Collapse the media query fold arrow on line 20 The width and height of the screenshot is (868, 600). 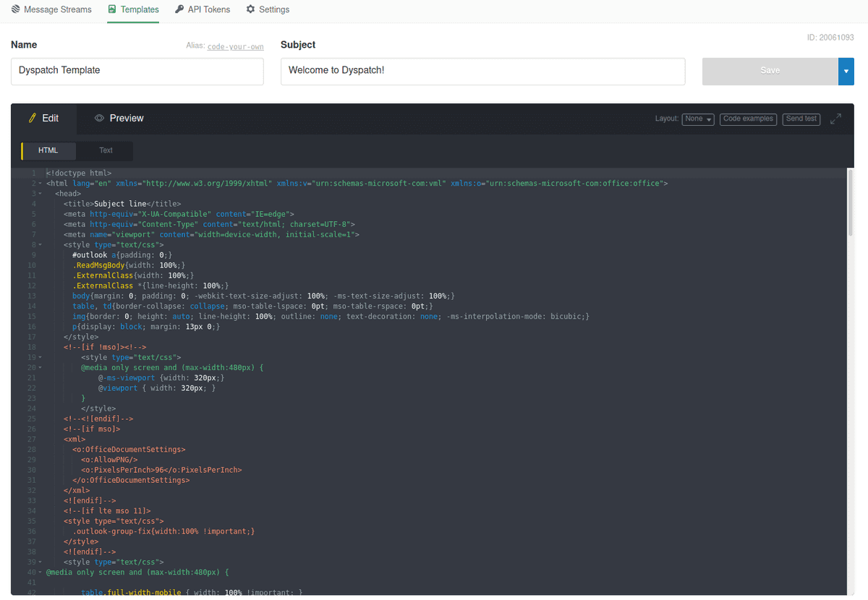coord(40,367)
